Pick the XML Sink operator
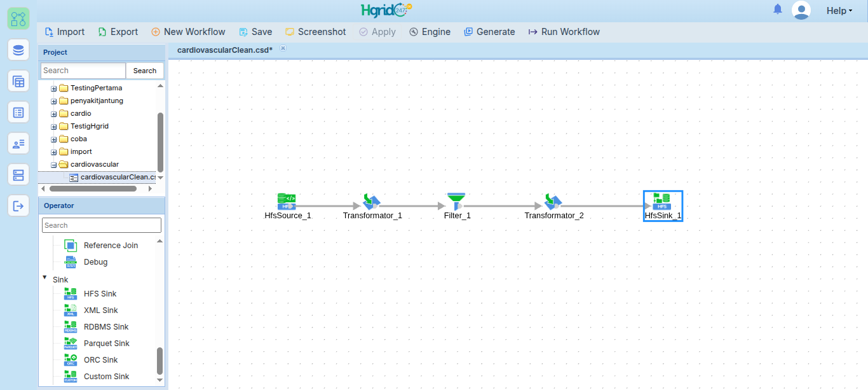 coord(92,310)
